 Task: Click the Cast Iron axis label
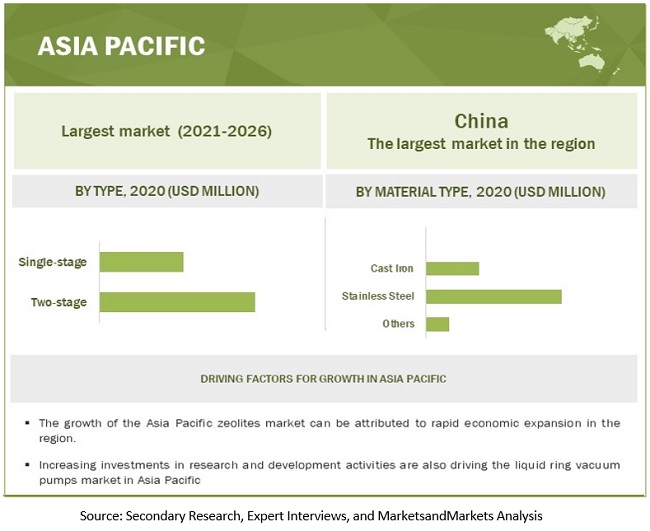(392, 269)
